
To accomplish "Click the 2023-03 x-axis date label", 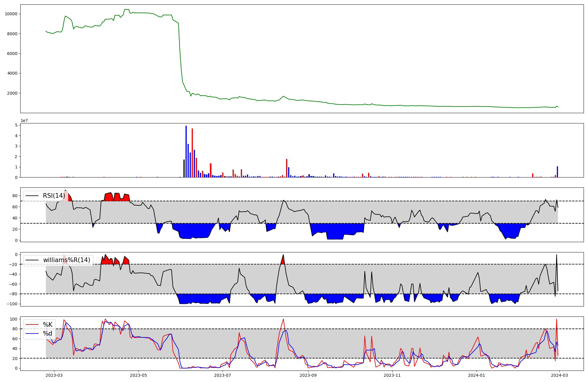I will pyautogui.click(x=54, y=375).
